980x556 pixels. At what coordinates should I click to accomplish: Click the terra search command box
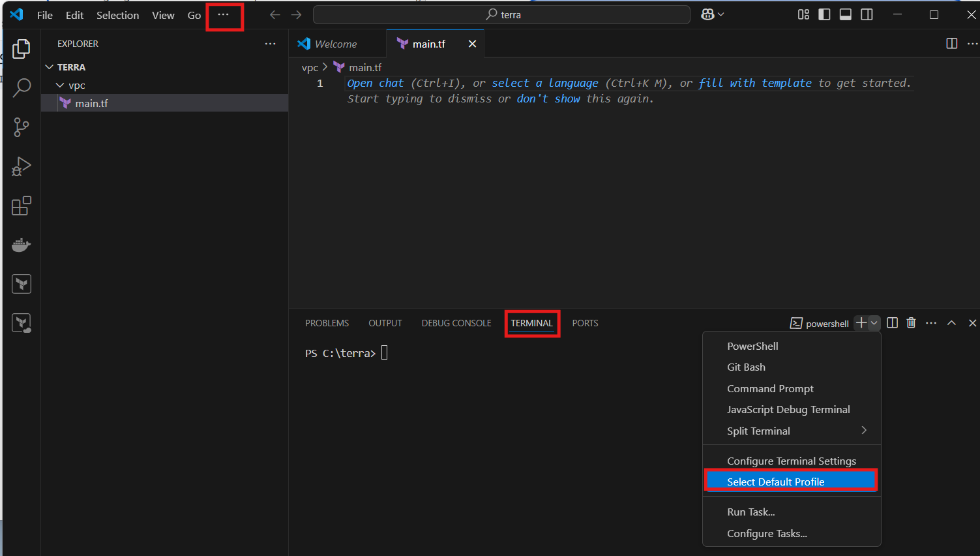pos(501,14)
